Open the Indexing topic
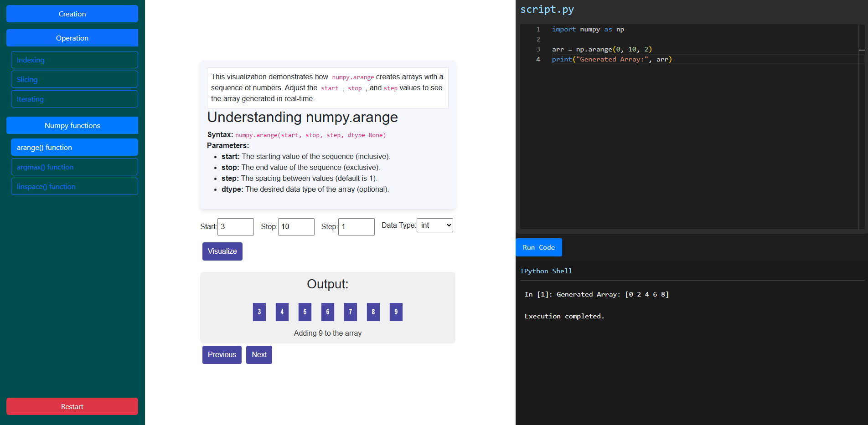Screen dimensions: 868x425 point(74,60)
